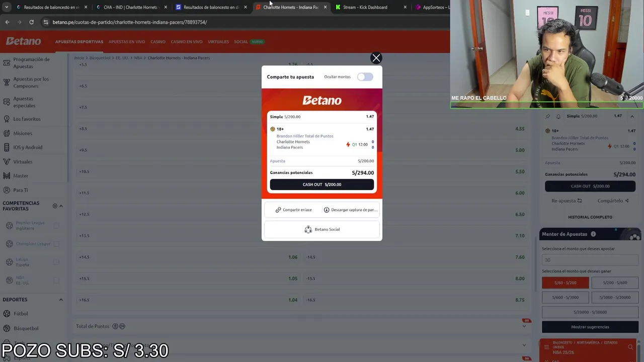This screenshot has width=644, height=362.
Task: Select S/600 - S/3000 win range
Action: pos(565,298)
